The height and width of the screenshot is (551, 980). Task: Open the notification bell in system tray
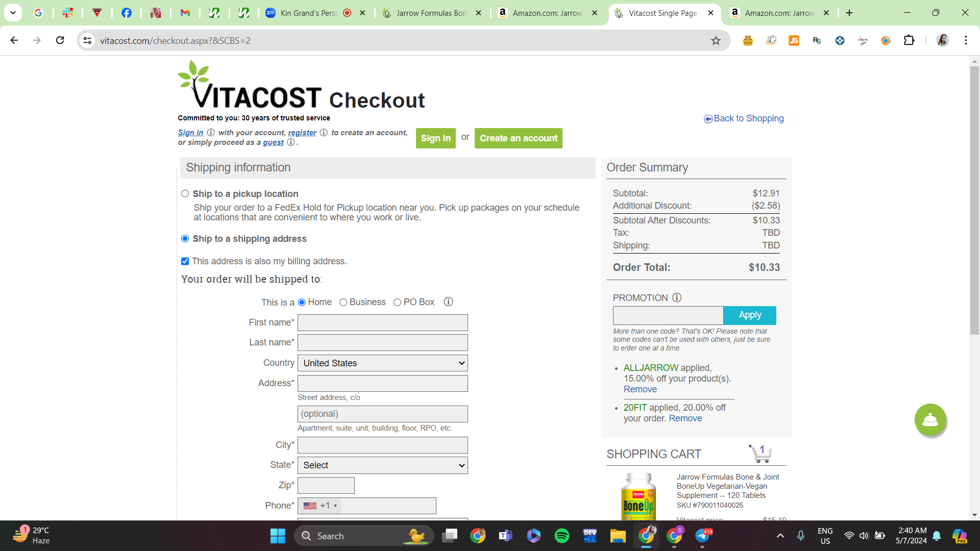pyautogui.click(x=937, y=536)
